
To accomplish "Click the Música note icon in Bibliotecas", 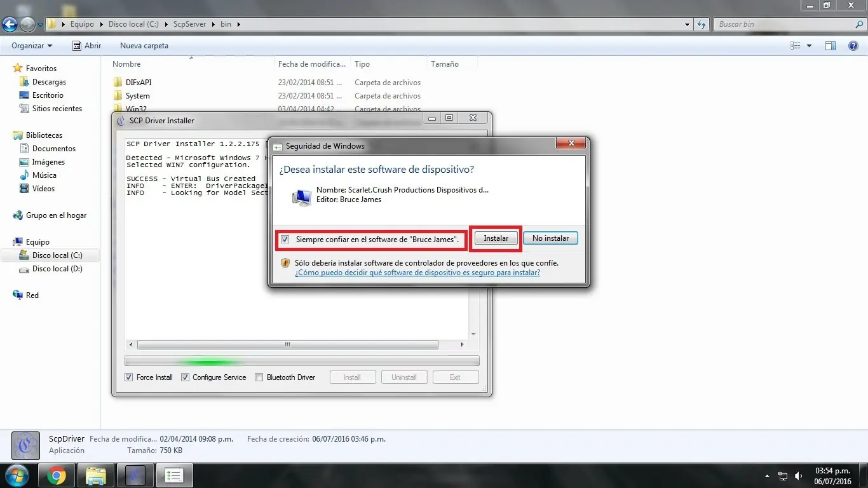I will pos(25,175).
